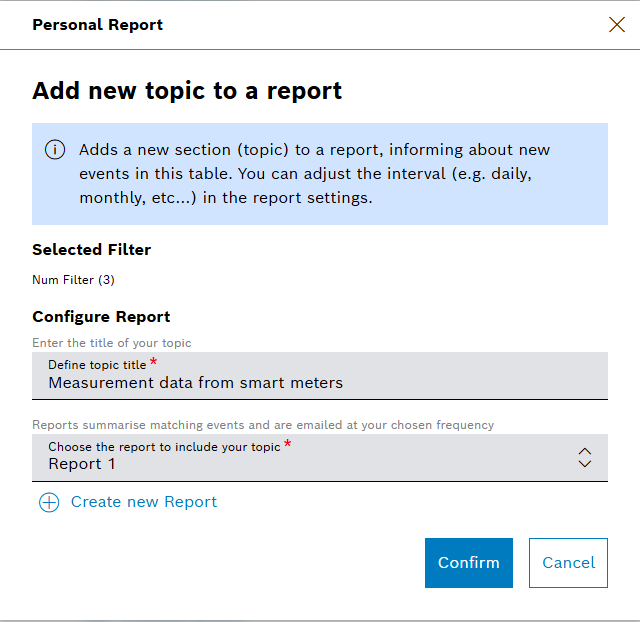
Task: Follow the 'Create new Report' link
Action: click(143, 502)
